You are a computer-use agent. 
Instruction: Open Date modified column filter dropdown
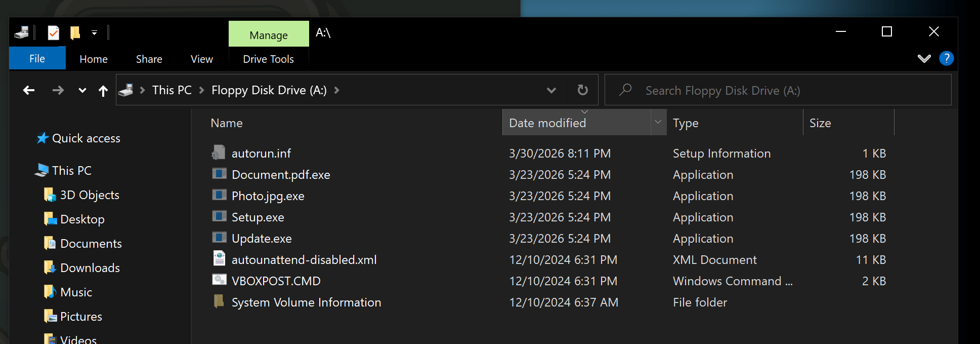[658, 122]
